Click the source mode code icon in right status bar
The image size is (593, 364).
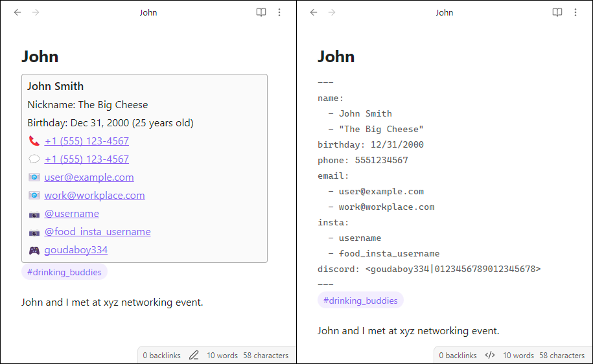pyautogui.click(x=490, y=356)
